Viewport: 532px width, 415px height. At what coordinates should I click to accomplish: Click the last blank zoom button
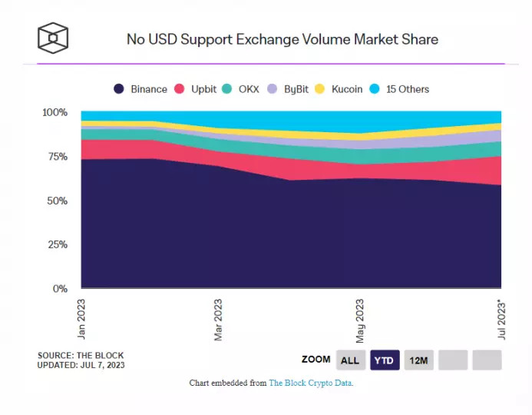tap(487, 360)
